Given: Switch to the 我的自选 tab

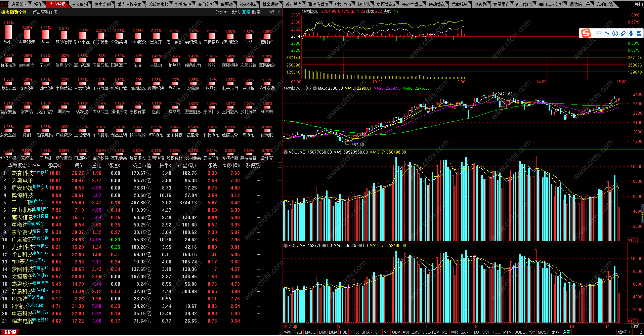Looking at the screenshot, I should (605, 4).
